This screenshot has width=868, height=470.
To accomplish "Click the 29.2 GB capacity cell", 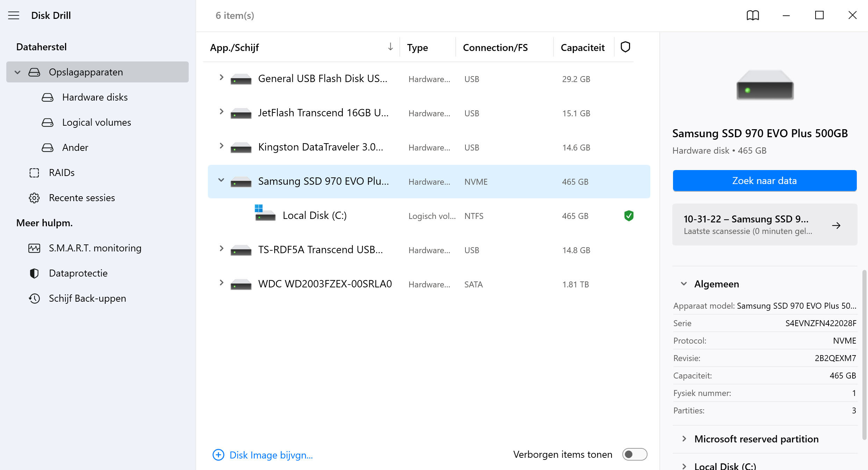I will (576, 79).
